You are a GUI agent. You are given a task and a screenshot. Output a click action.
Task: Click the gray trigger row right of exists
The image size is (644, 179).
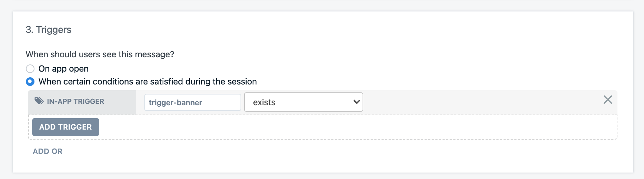[x=481, y=102]
